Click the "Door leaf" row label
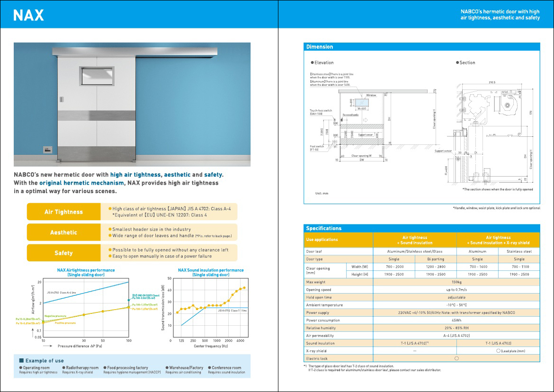The image size is (554, 392). tap(314, 251)
